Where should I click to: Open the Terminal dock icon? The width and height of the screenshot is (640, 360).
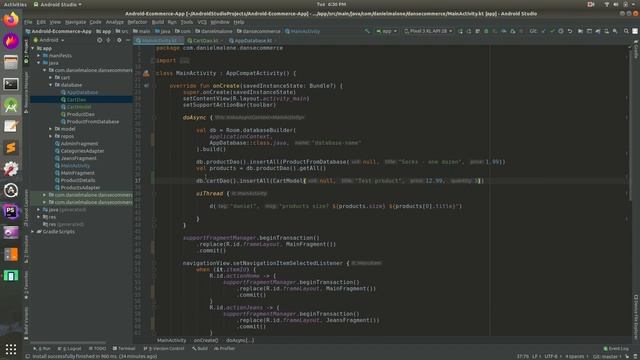[x=11, y=84]
